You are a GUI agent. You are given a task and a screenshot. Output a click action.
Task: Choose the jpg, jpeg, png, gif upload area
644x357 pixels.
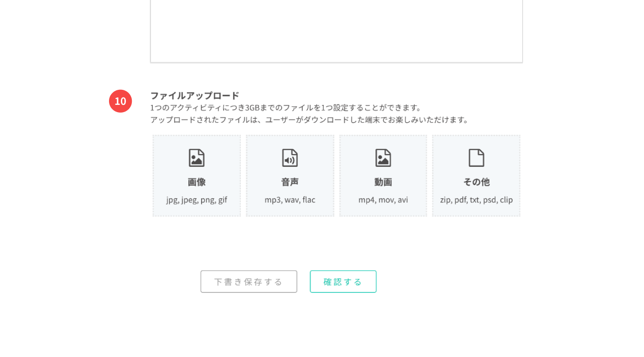(x=197, y=200)
